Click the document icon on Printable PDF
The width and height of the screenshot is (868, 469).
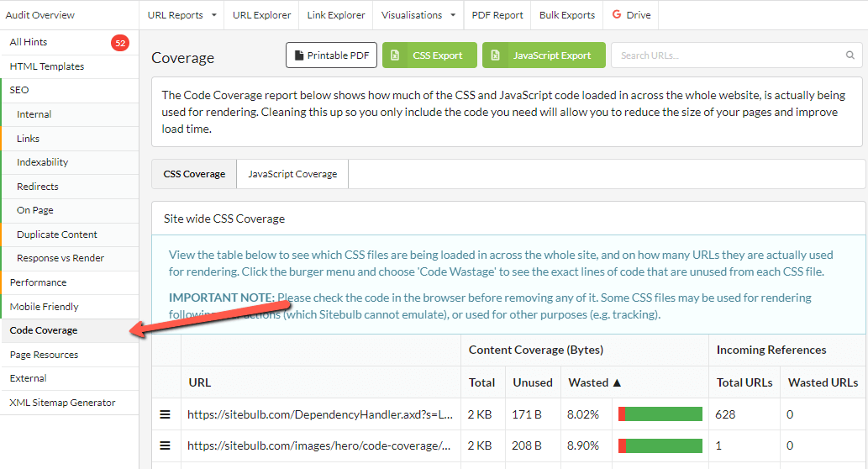point(299,55)
